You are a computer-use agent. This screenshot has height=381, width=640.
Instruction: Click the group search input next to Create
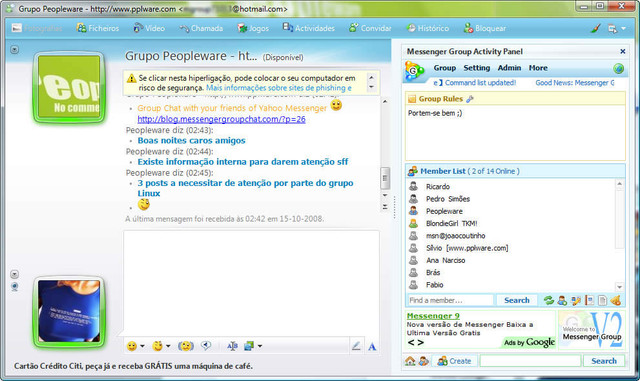coord(530,361)
